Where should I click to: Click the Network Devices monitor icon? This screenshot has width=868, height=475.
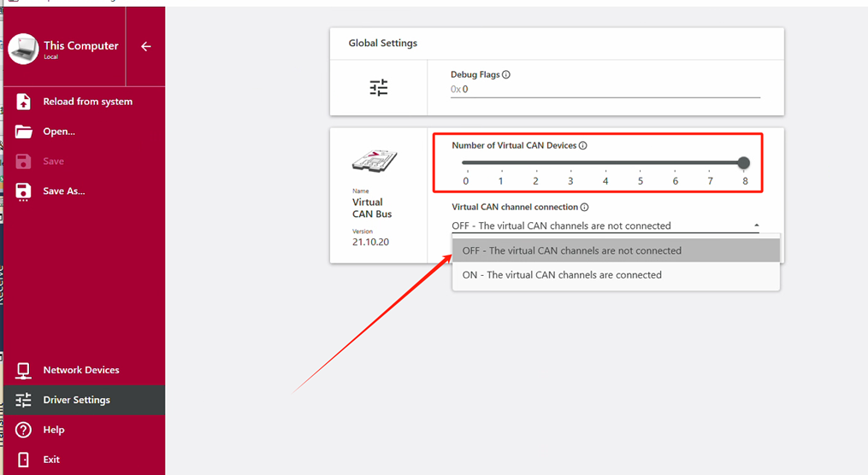point(24,370)
